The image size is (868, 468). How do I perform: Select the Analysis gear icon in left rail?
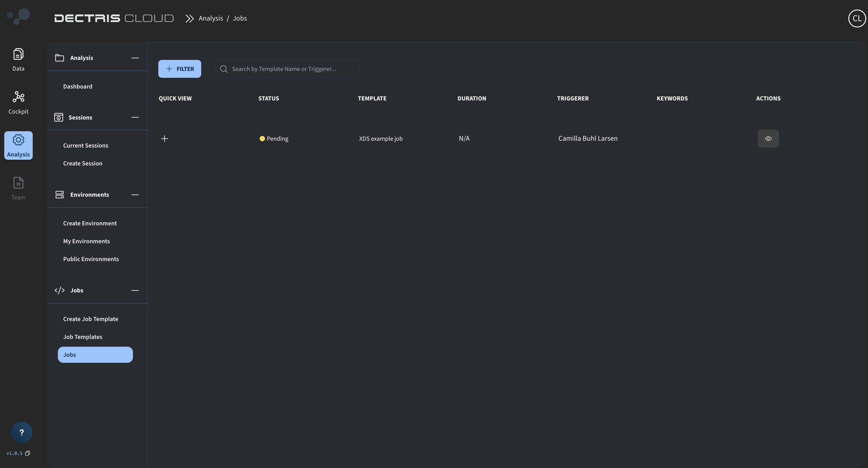tap(18, 140)
